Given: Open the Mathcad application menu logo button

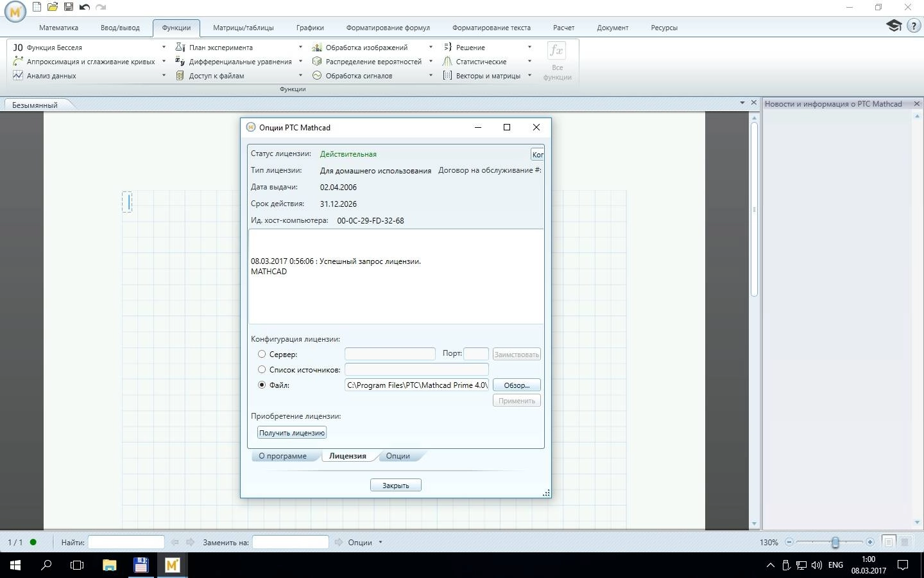Looking at the screenshot, I should tap(15, 12).
